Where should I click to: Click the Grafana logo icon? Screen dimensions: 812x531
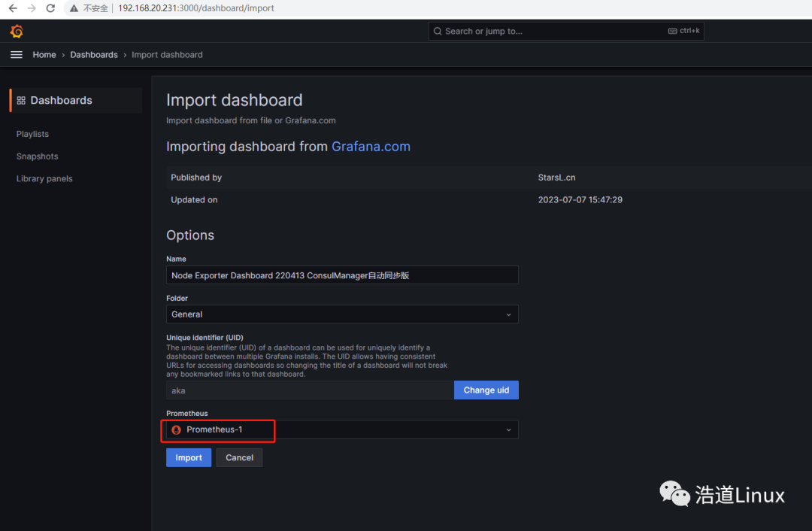17,31
